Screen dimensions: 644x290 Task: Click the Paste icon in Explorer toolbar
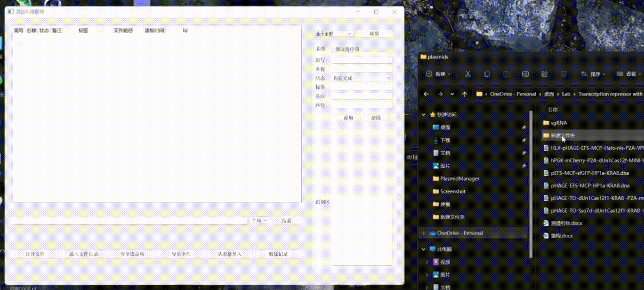[x=506, y=74]
